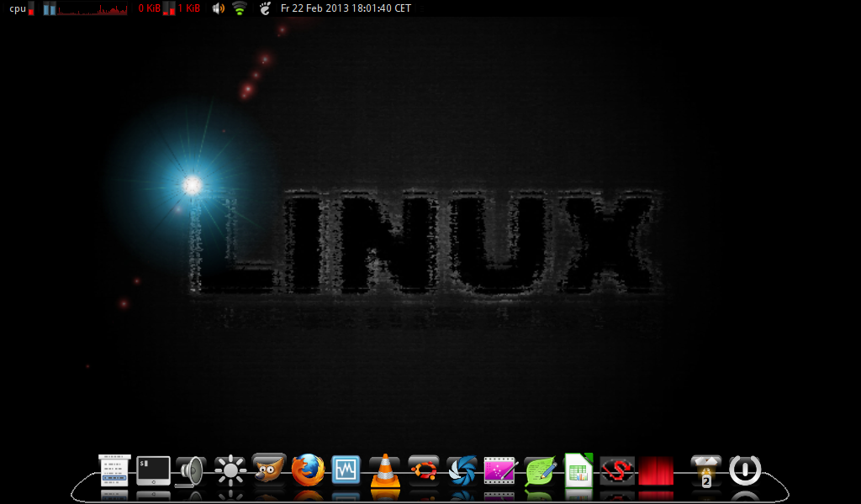This screenshot has width=861, height=504.
Task: Open Firefox web browser
Action: tap(308, 470)
